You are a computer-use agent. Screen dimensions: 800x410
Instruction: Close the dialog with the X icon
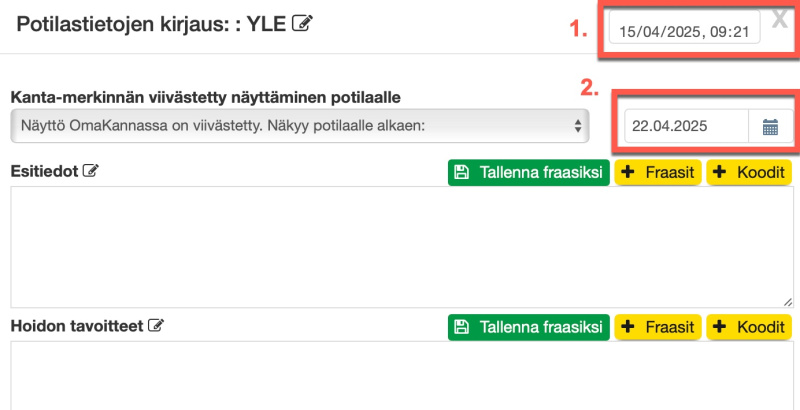(x=780, y=17)
